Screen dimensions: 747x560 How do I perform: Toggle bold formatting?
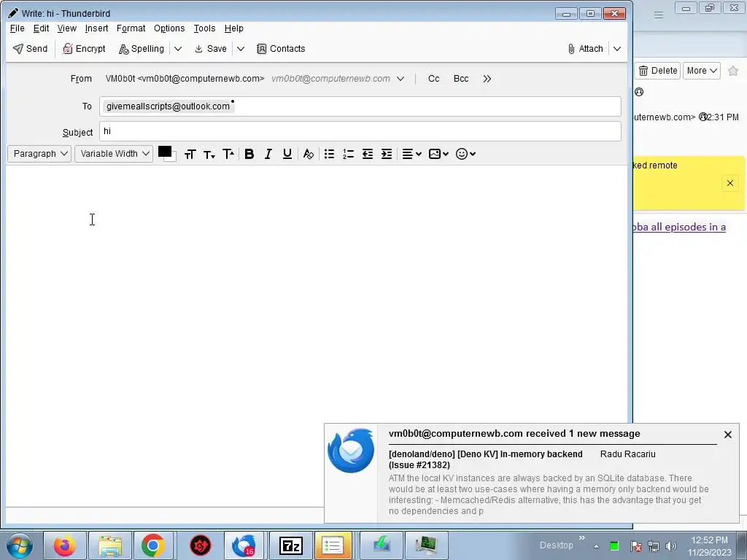point(249,154)
